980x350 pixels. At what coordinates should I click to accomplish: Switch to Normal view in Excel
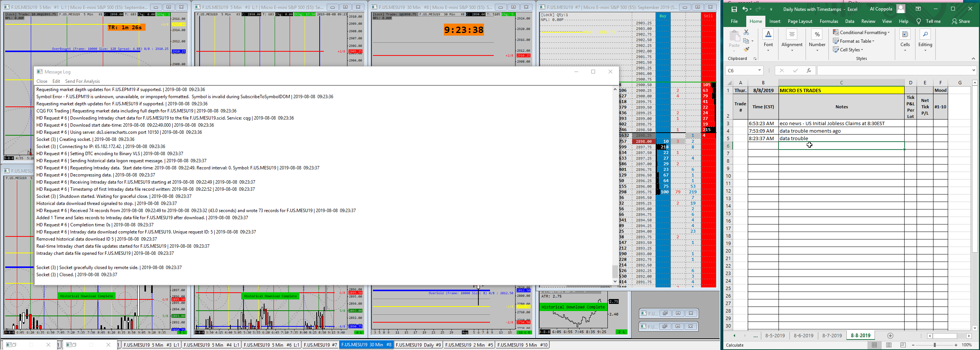click(874, 345)
